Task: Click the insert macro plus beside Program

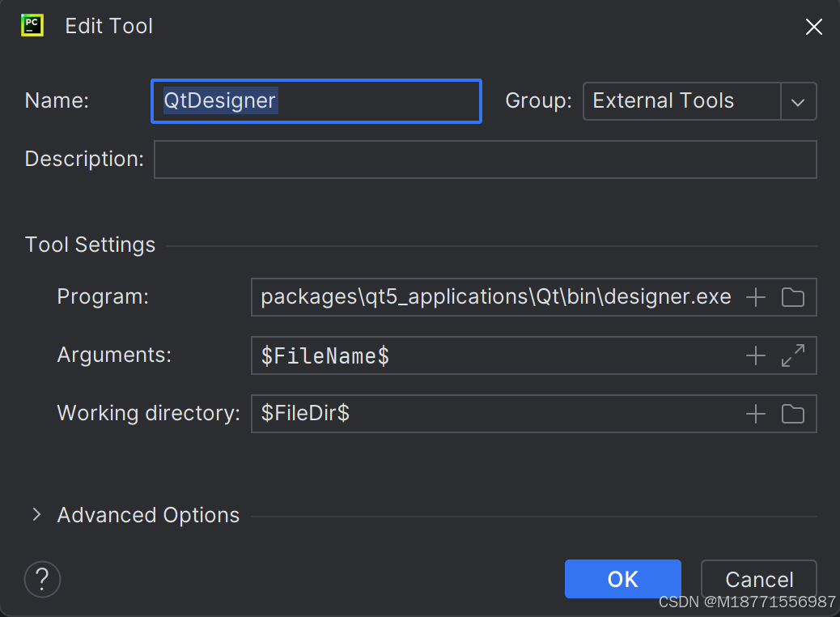Action: (754, 297)
